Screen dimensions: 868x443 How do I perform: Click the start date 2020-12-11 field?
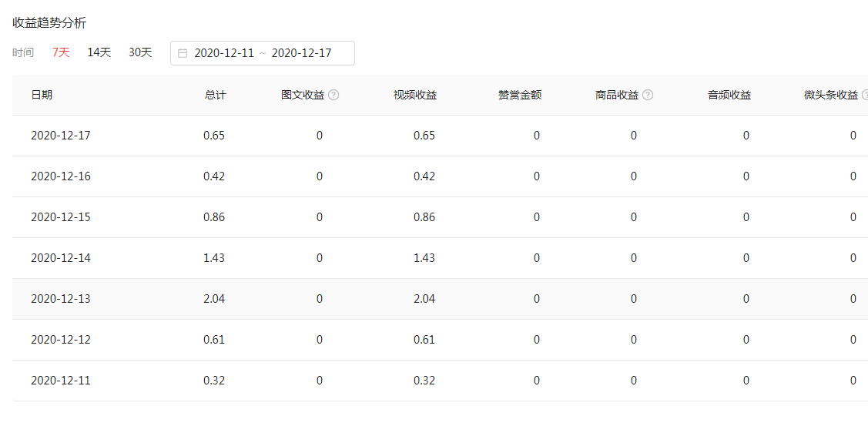pyautogui.click(x=223, y=53)
